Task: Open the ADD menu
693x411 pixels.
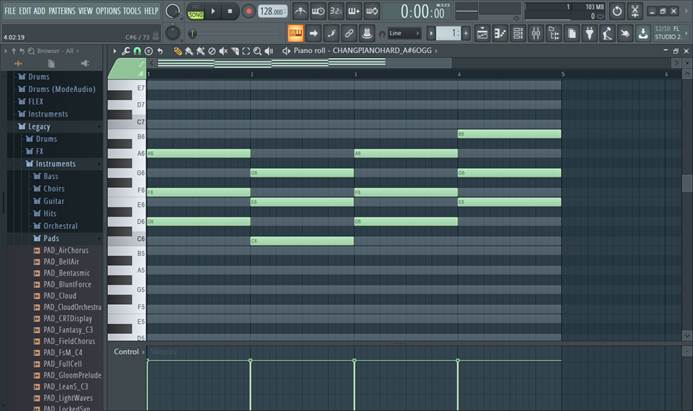Action: pos(39,11)
